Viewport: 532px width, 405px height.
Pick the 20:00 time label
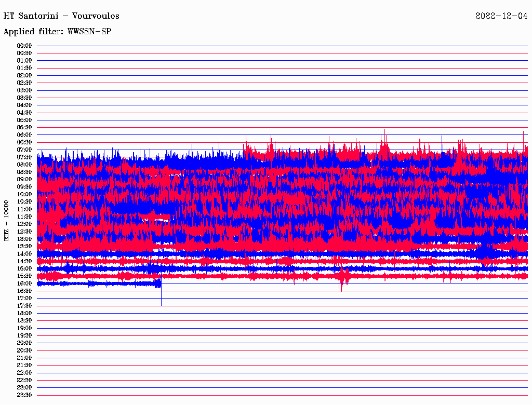coord(24,343)
